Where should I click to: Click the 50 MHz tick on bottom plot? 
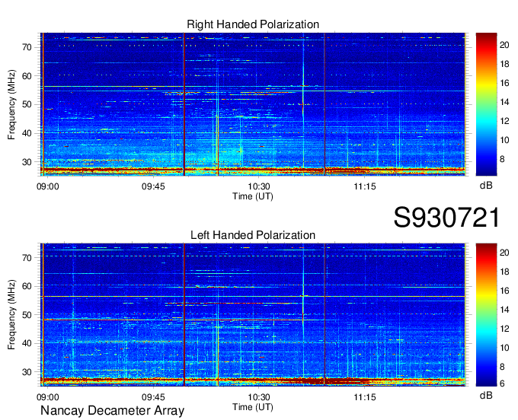27,315
